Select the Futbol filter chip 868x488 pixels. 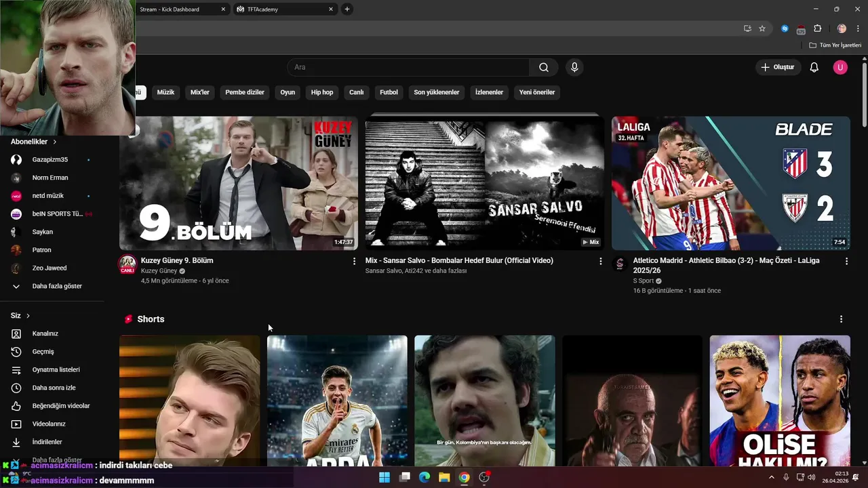(389, 92)
